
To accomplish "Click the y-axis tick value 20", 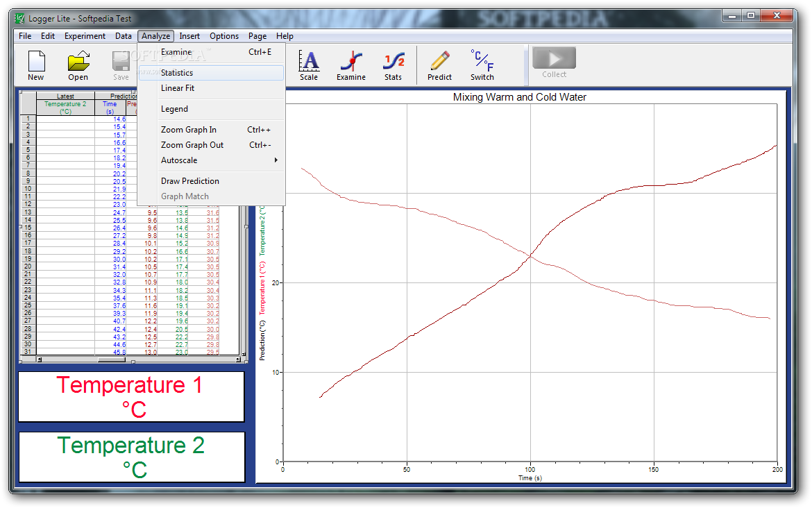I will pyautogui.click(x=276, y=282).
